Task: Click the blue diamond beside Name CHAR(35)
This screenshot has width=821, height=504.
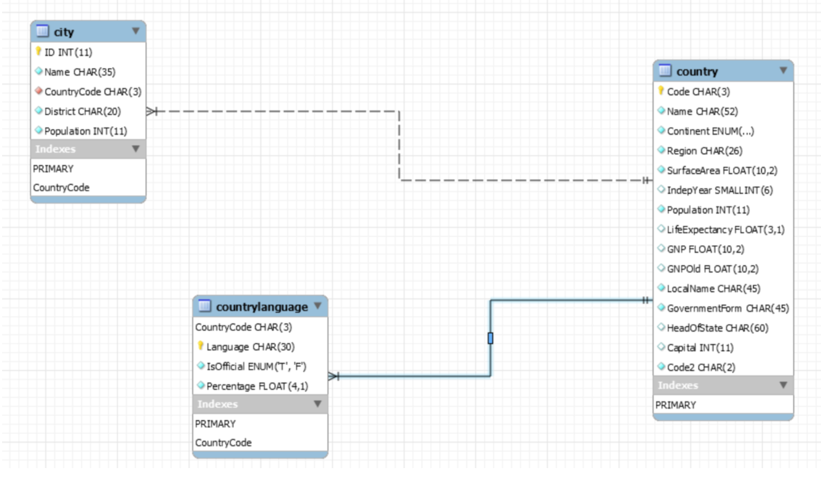Action: tap(39, 72)
